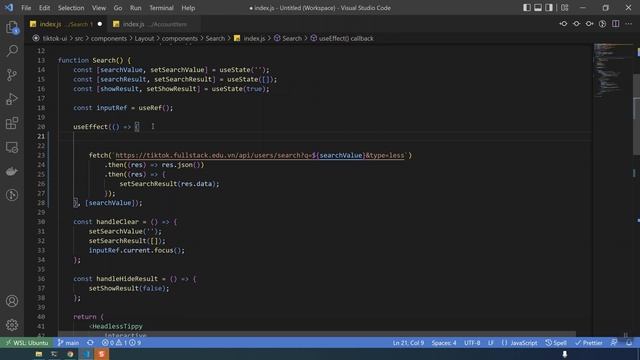Open Remote Explorer view
The height and width of the screenshot is (360, 640).
pos(12,147)
